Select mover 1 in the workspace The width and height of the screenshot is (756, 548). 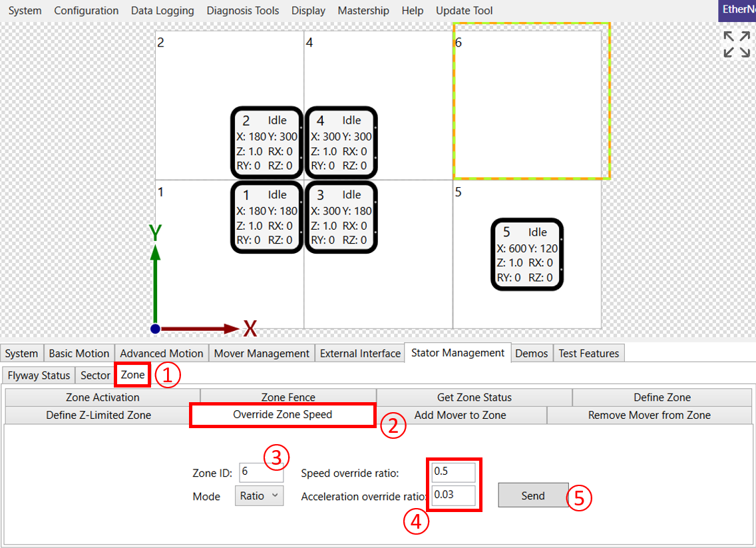click(x=267, y=217)
